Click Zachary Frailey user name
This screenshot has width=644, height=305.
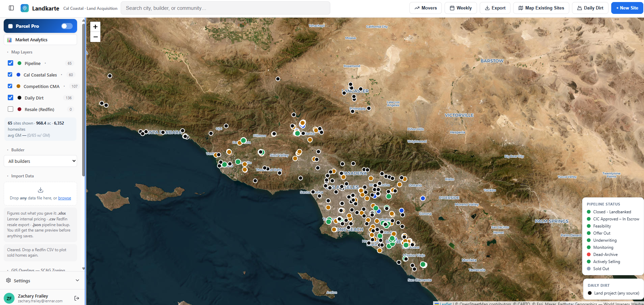click(33, 296)
